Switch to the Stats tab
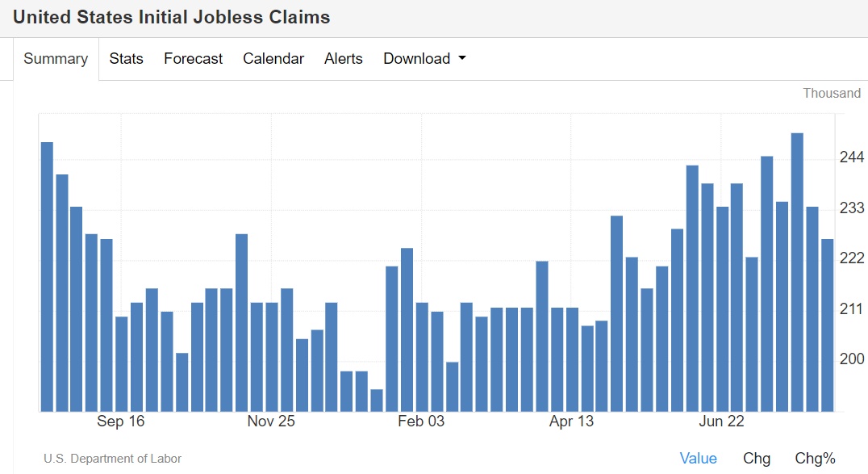Screen dimensions: 868x474 [126, 59]
